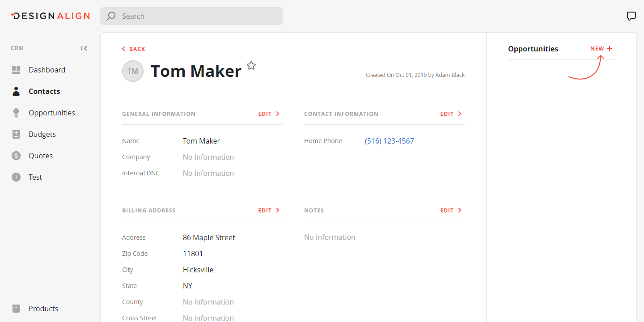
Task: Click the Dashboard sidebar icon
Action: coord(16,70)
